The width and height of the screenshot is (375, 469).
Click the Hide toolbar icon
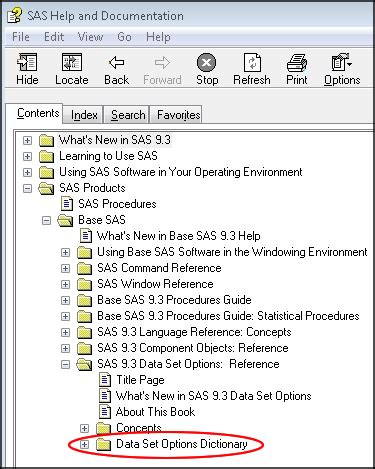point(27,62)
